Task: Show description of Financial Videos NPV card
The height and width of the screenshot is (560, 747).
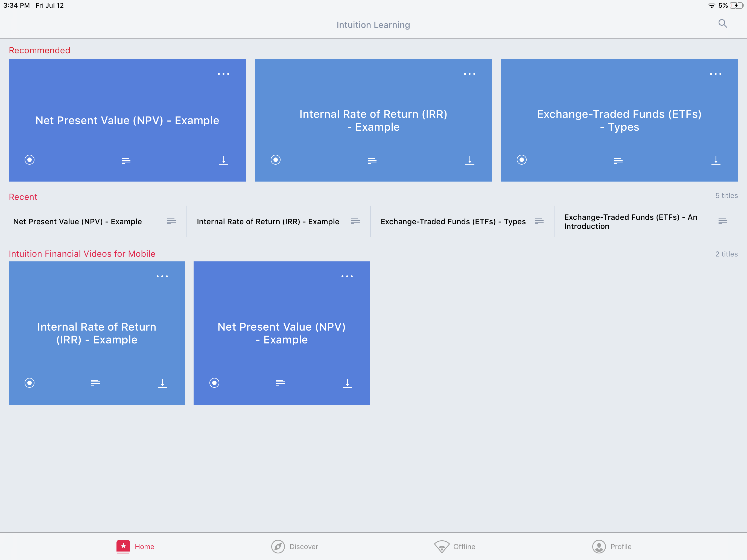Action: pos(280,383)
